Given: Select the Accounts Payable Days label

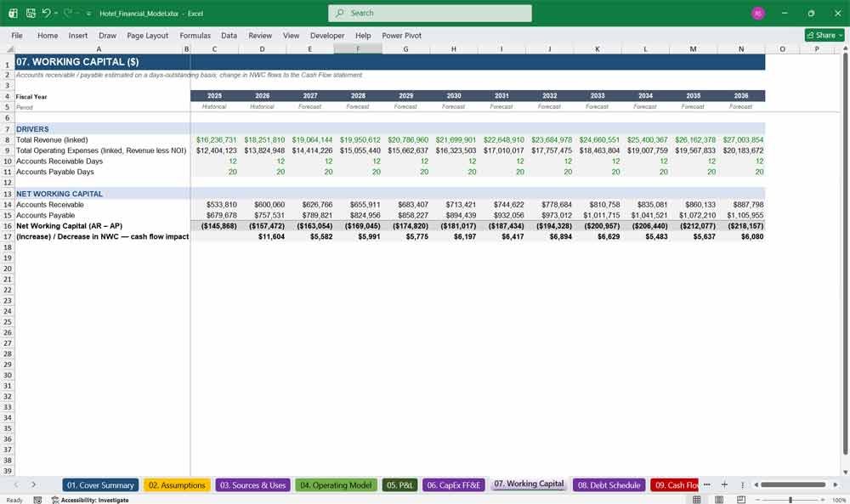Looking at the screenshot, I should click(x=54, y=172).
